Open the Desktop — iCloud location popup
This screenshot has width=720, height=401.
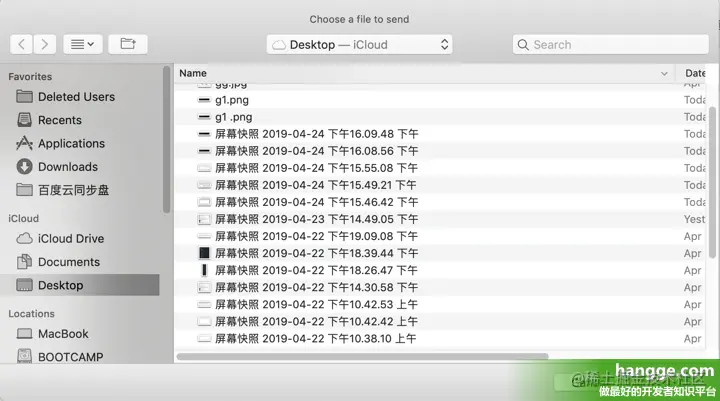pyautogui.click(x=359, y=45)
